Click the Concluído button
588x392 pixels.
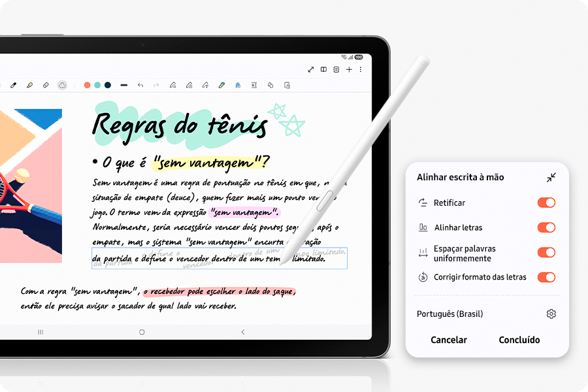[x=519, y=340]
